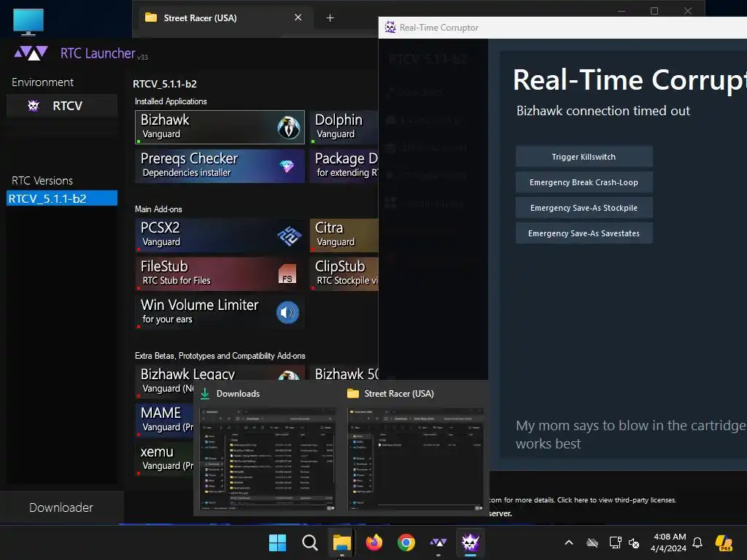
Task: Select RTCV_5.1.1-b2 in RTC Versions list
Action: tap(62, 198)
